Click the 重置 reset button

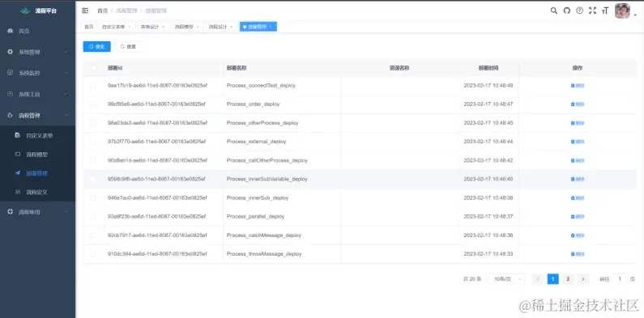pos(128,47)
